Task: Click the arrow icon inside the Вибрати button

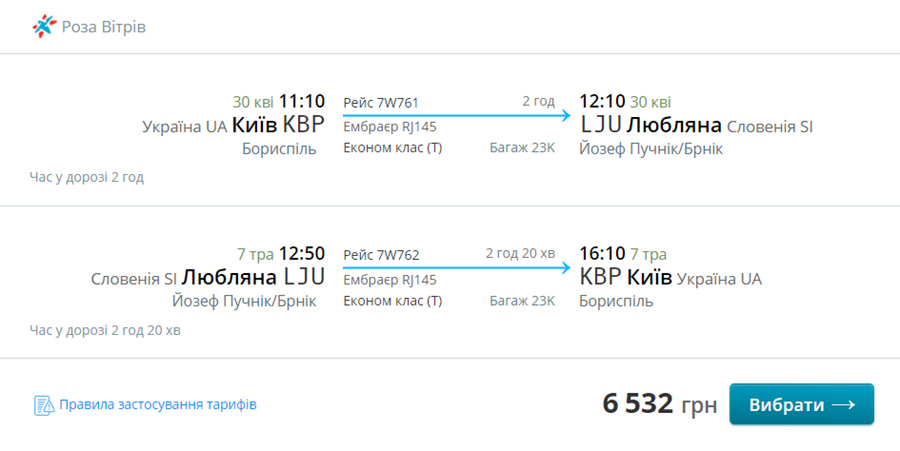Action: [843, 405]
